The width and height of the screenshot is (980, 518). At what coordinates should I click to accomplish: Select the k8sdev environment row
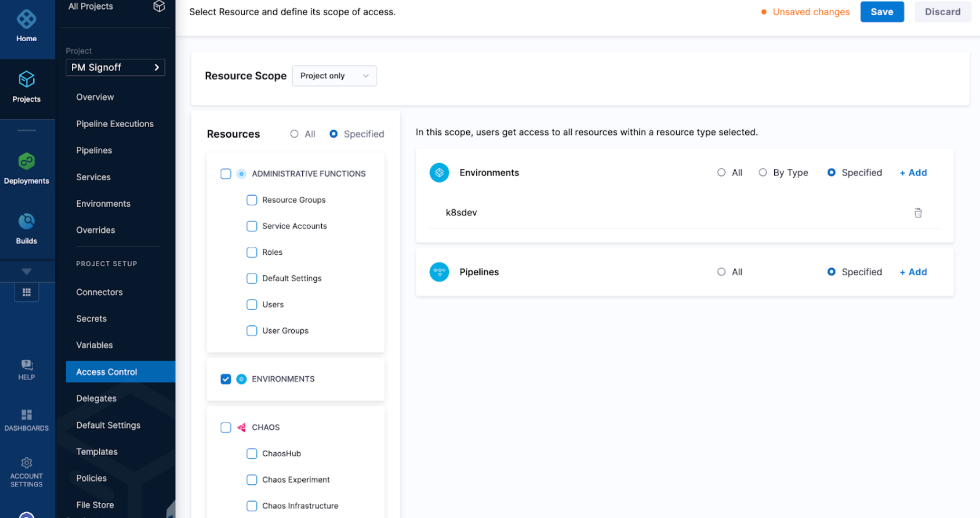tap(462, 213)
